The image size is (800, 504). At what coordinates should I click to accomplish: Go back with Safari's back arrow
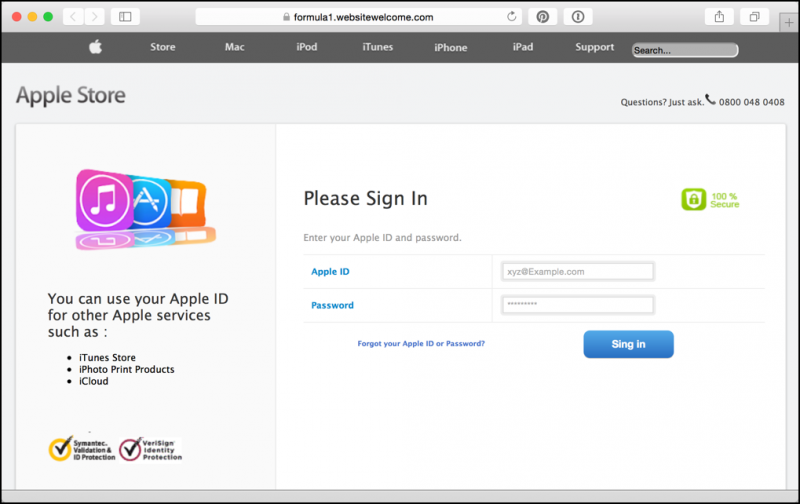73,17
